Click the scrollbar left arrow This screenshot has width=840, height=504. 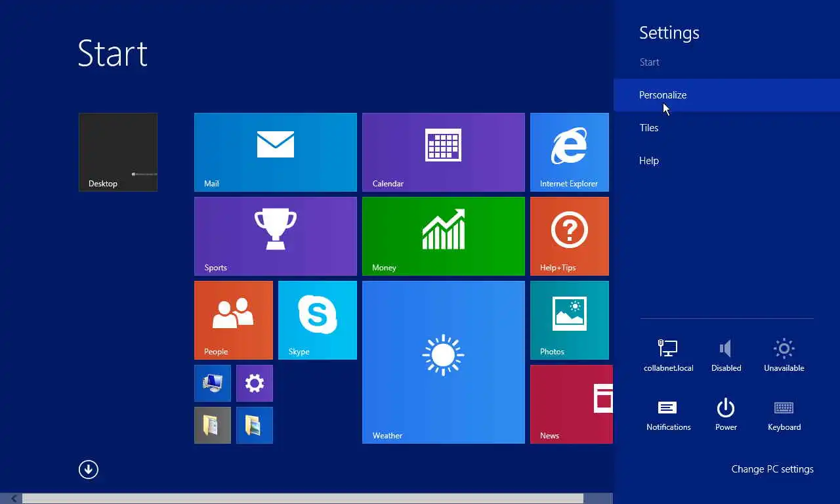click(14, 499)
